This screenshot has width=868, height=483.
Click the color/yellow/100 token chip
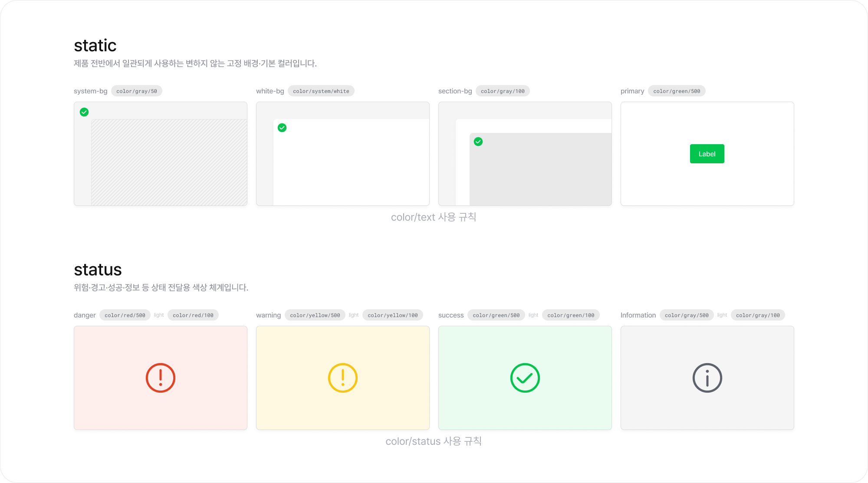coord(393,315)
